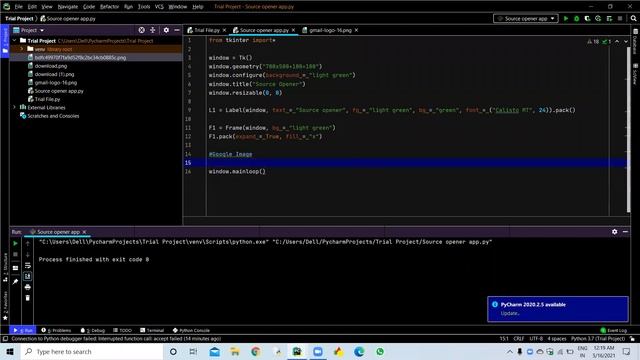Click the profile run icon
640x360 pixels.
click(x=598, y=18)
